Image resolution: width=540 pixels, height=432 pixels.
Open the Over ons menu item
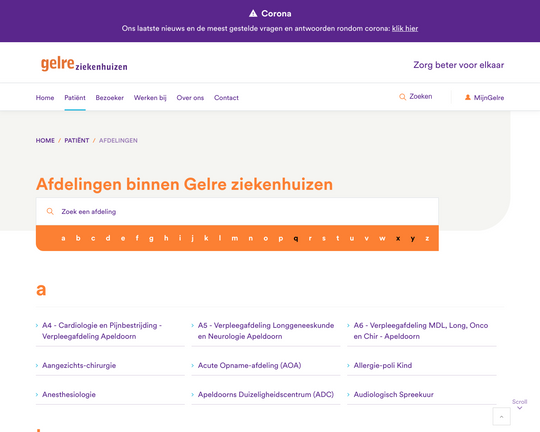click(190, 98)
